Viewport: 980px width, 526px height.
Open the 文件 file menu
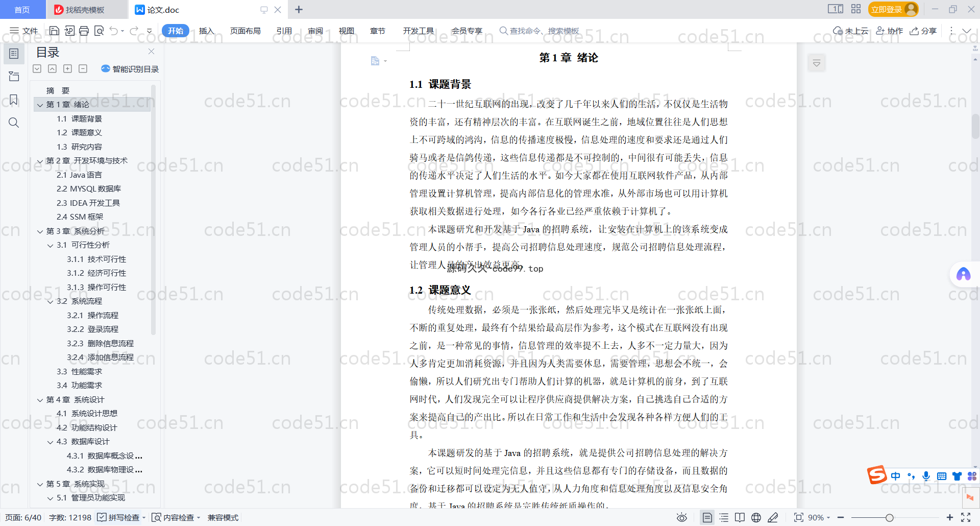click(x=24, y=31)
